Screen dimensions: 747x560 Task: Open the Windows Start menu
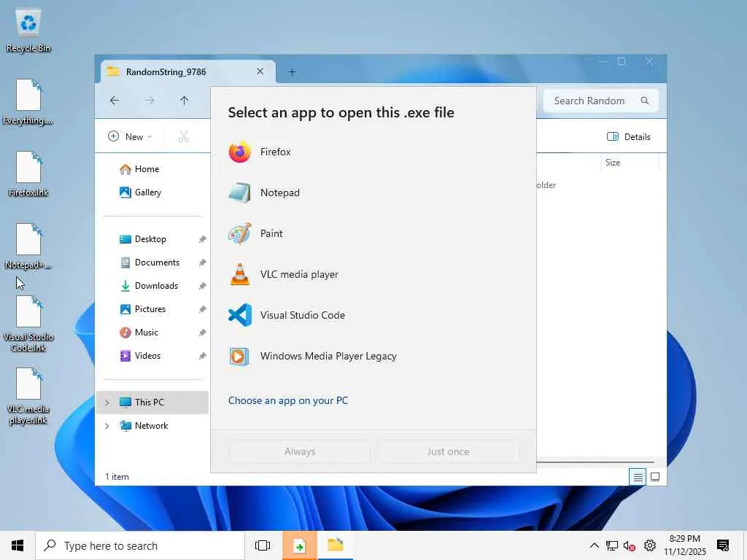(x=18, y=545)
